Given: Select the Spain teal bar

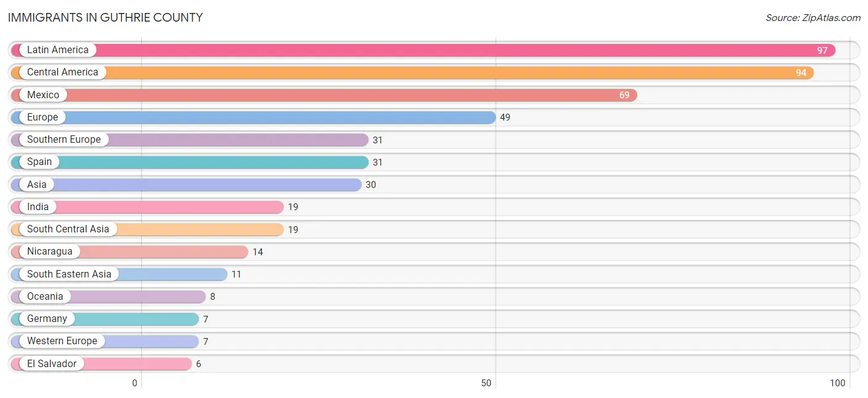Looking at the screenshot, I should tap(190, 162).
